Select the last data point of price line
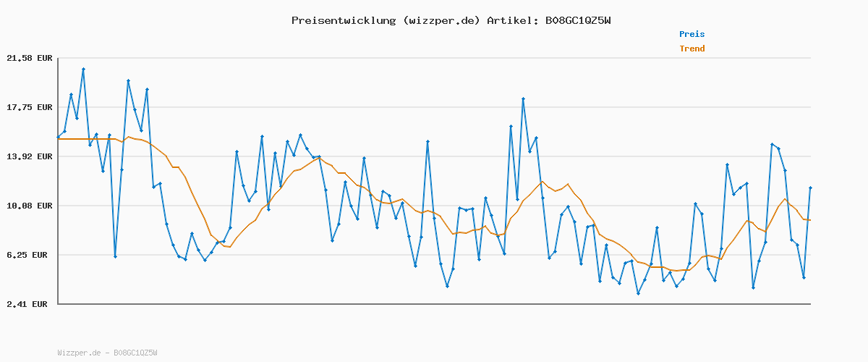Image resolution: width=868 pixels, height=362 pixels. [x=810, y=188]
